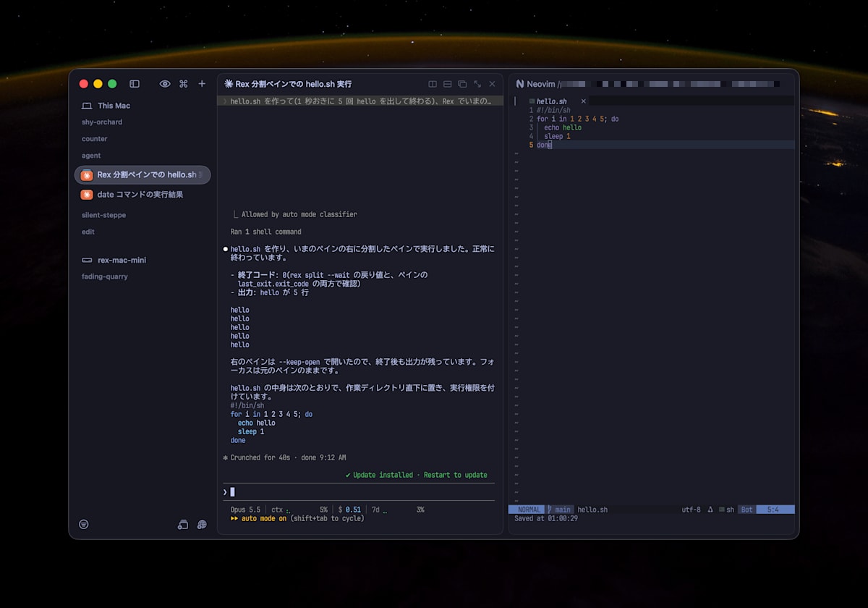Expand the collapsed hello.sh prompt line

point(360,101)
